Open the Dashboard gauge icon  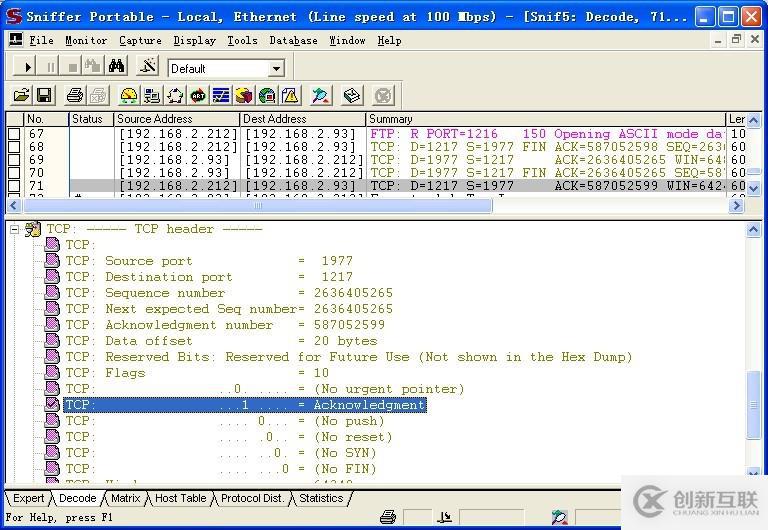128,96
